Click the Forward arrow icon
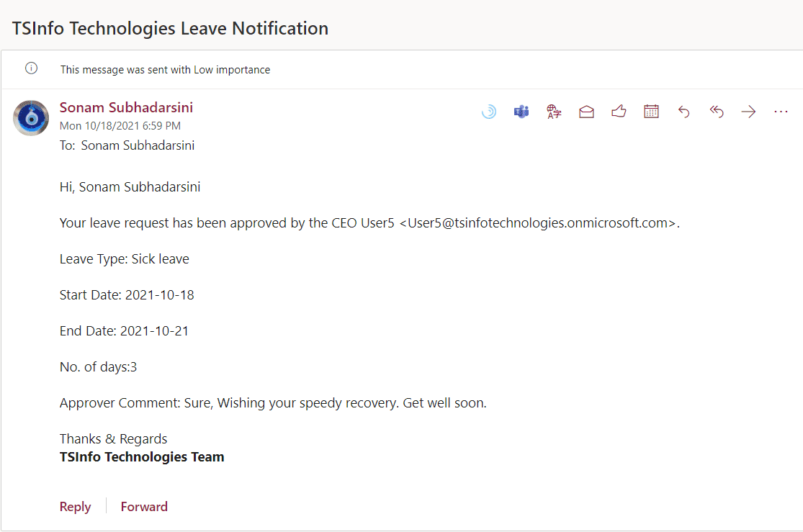The height and width of the screenshot is (532, 803). (x=749, y=112)
